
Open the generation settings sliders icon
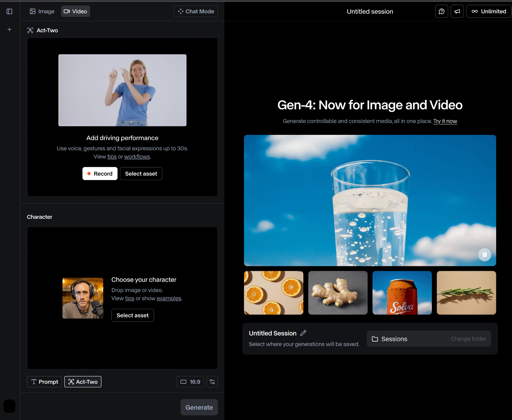(212, 382)
